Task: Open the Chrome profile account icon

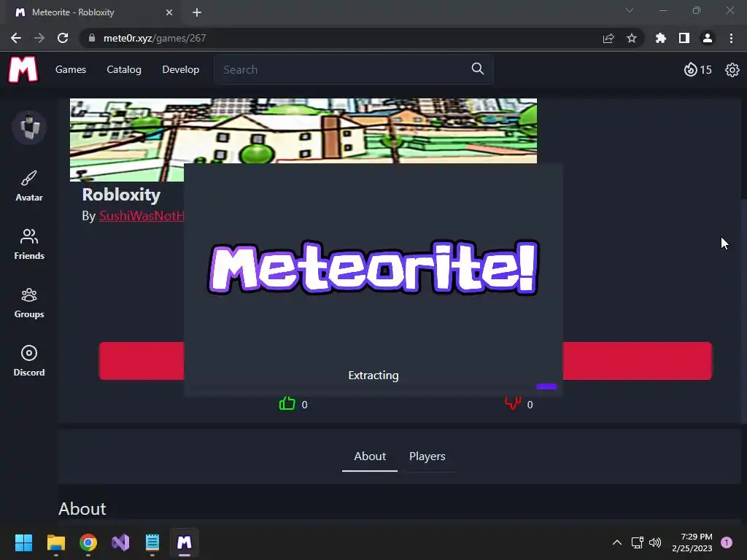Action: pos(708,38)
